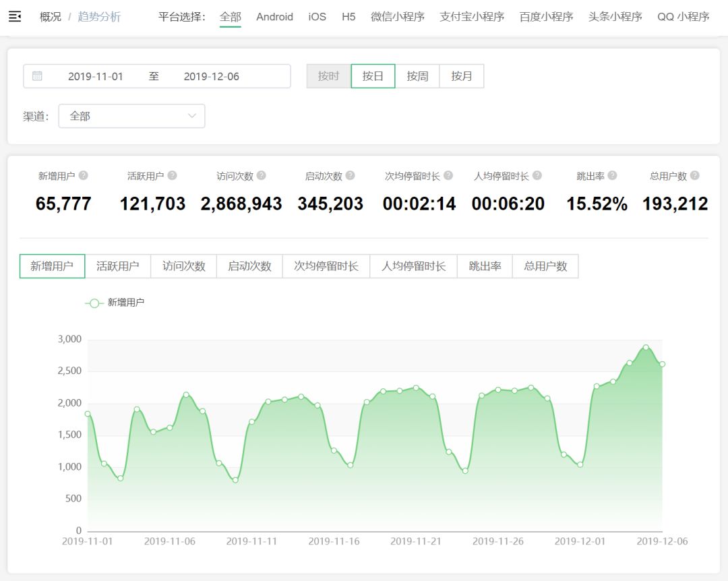This screenshot has height=581, width=728.
Task: Click the last data point on 2019-12-06
Action: [662, 364]
